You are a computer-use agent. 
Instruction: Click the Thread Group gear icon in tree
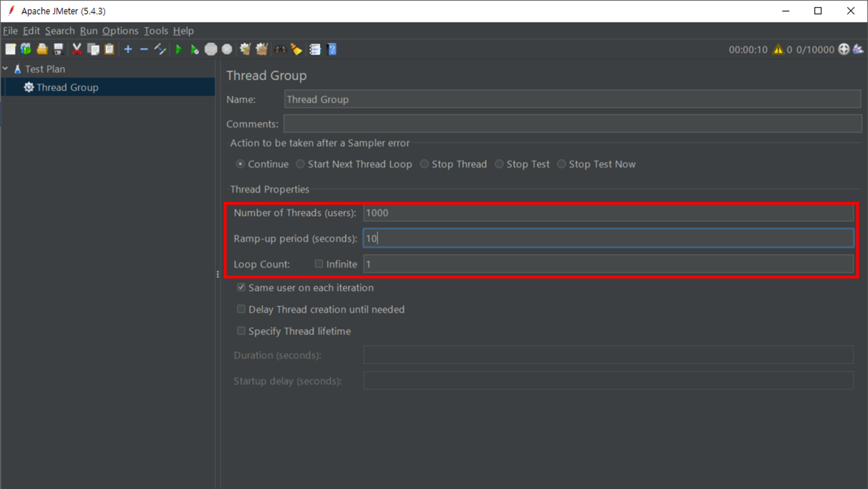coord(29,87)
